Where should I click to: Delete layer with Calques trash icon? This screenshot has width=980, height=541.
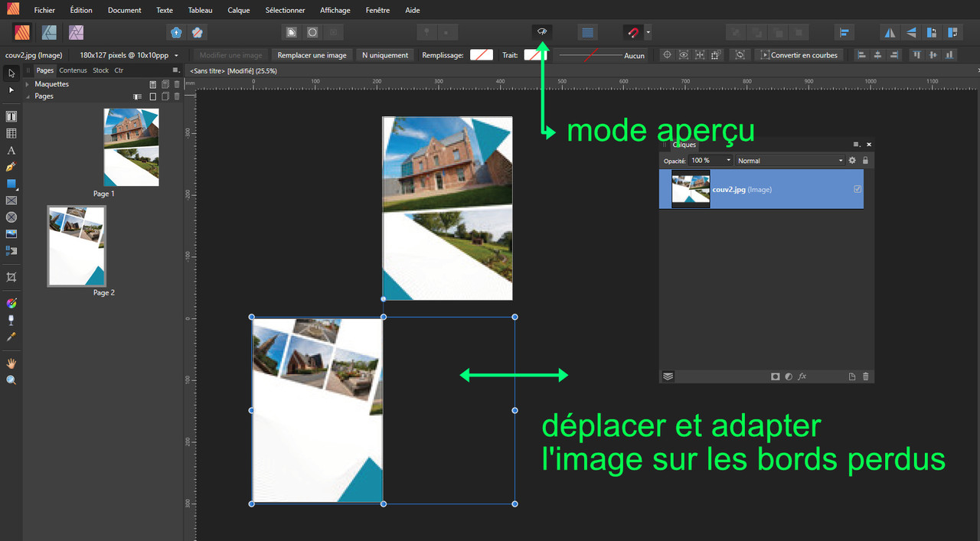pyautogui.click(x=866, y=376)
